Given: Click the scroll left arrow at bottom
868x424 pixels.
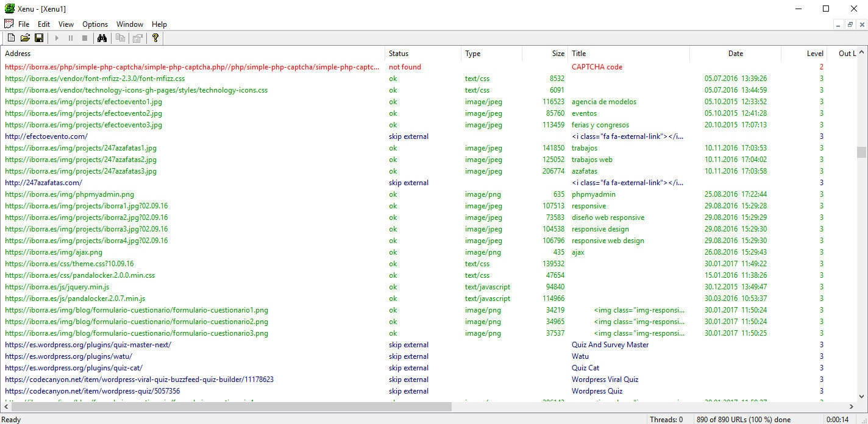Looking at the screenshot, I should click(x=6, y=406).
